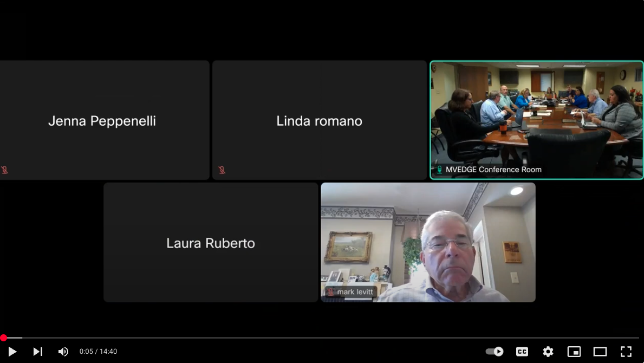Switch to miniplayer mode
Image resolution: width=644 pixels, height=363 pixels.
click(574, 352)
